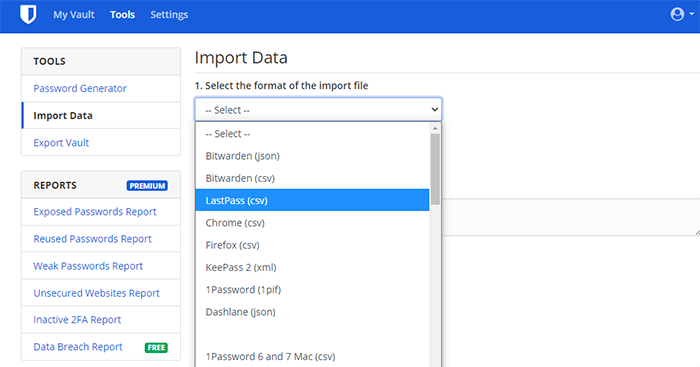This screenshot has height=367, width=700.
Task: Open the user account avatar menu
Action: 682,14
